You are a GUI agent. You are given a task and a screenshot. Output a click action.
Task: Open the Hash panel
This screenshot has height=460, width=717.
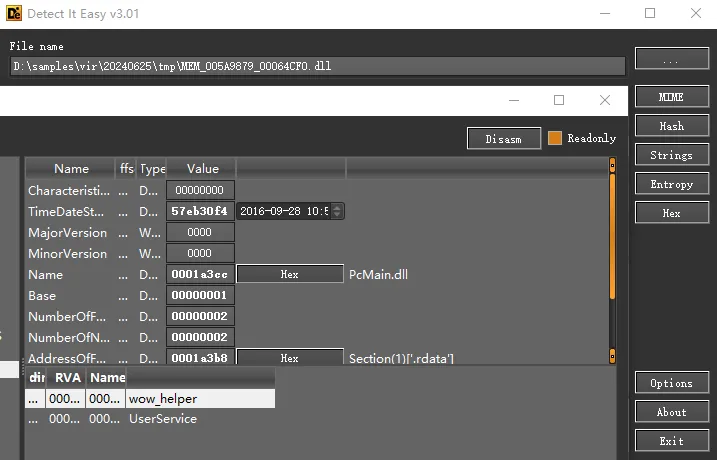coord(671,126)
